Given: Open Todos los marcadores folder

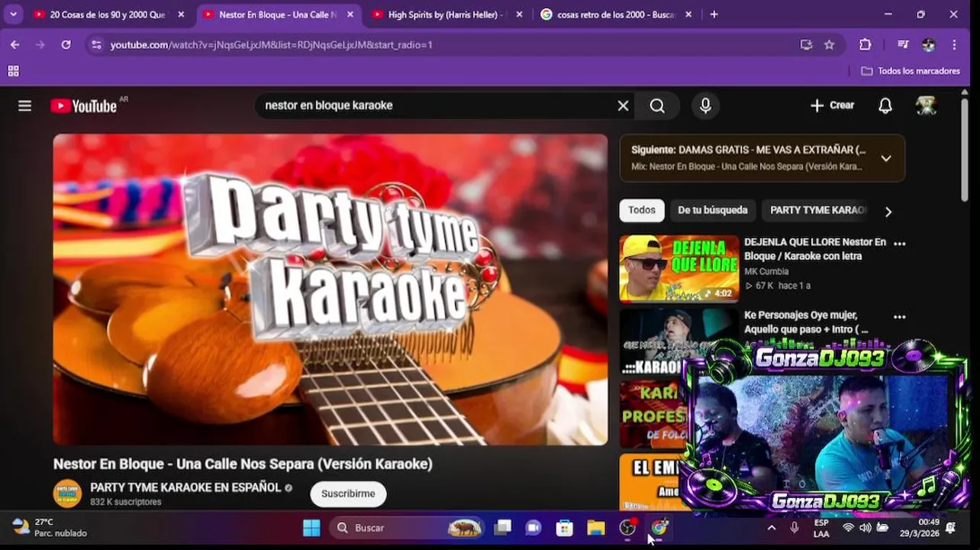Looking at the screenshot, I should 911,71.
